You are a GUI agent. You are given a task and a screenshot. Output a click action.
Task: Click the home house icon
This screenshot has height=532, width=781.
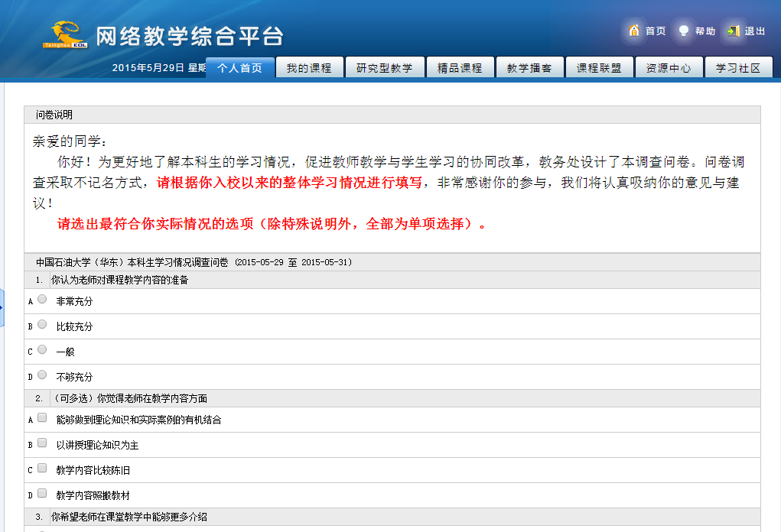click(x=633, y=31)
